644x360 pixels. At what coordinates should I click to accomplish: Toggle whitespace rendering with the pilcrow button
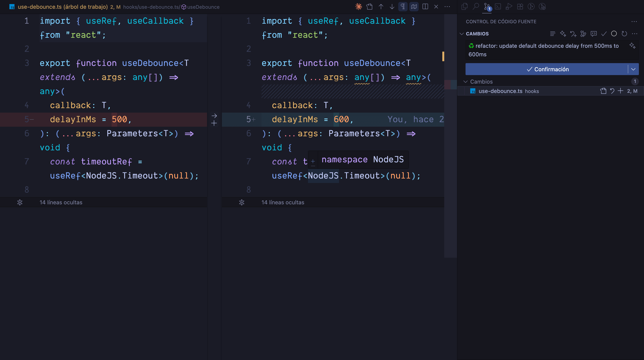click(x=403, y=7)
